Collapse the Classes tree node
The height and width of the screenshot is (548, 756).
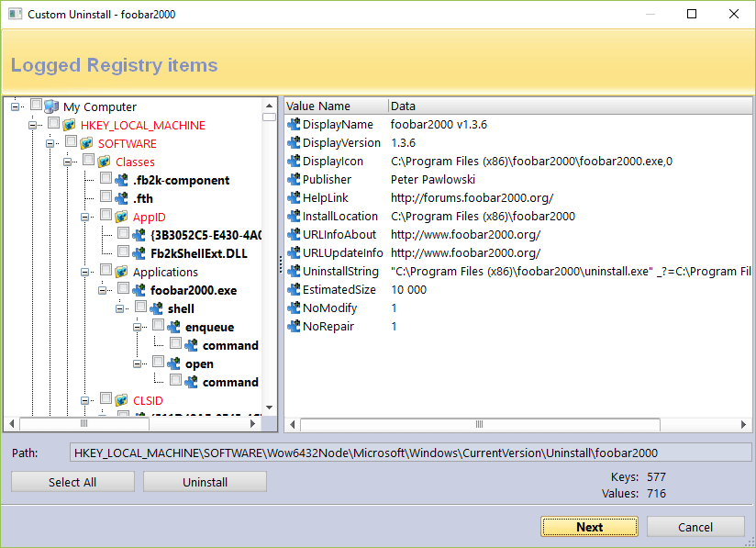68,162
